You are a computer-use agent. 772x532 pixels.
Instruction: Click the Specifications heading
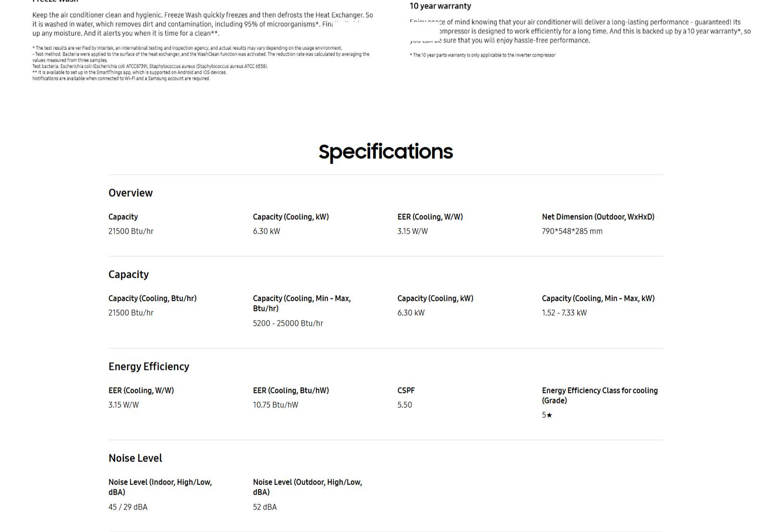pyautogui.click(x=386, y=152)
